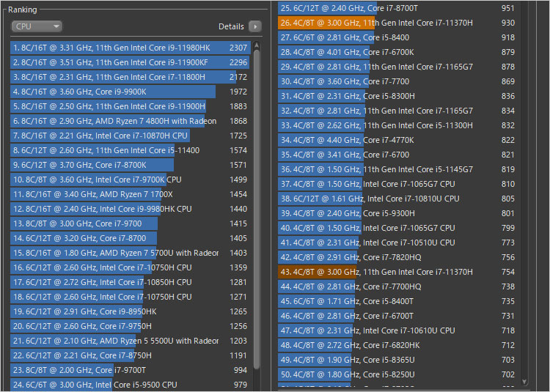Select rank 24 Core i5-9500 row
Viewport: 550px width, 392px height.
pyautogui.click(x=131, y=385)
